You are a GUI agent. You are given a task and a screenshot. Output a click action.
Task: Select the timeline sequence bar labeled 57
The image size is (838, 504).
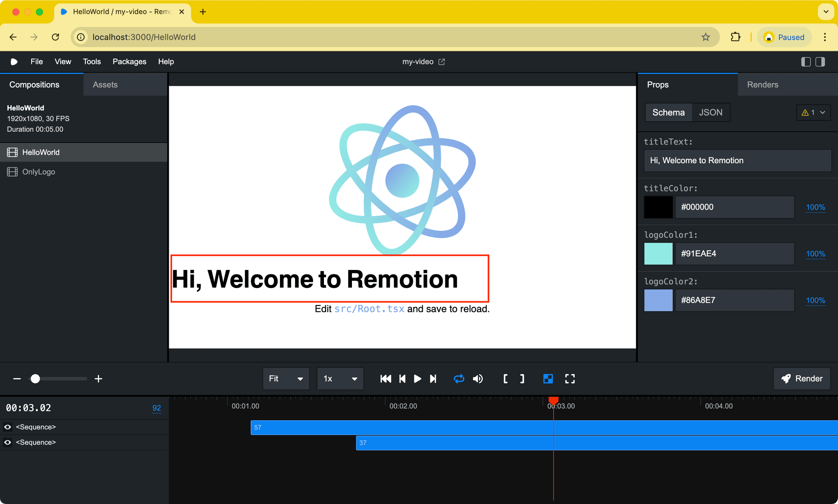tap(544, 427)
